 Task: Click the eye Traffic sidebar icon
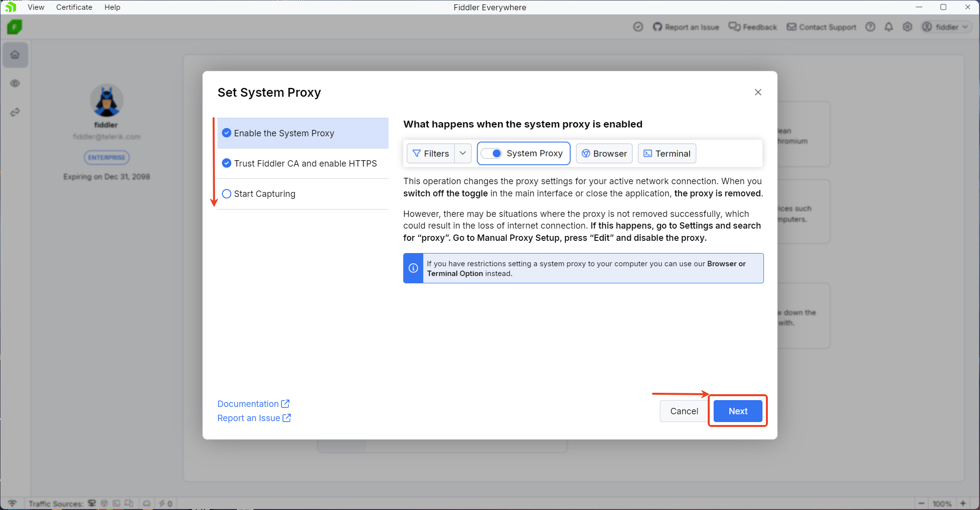pyautogui.click(x=15, y=84)
